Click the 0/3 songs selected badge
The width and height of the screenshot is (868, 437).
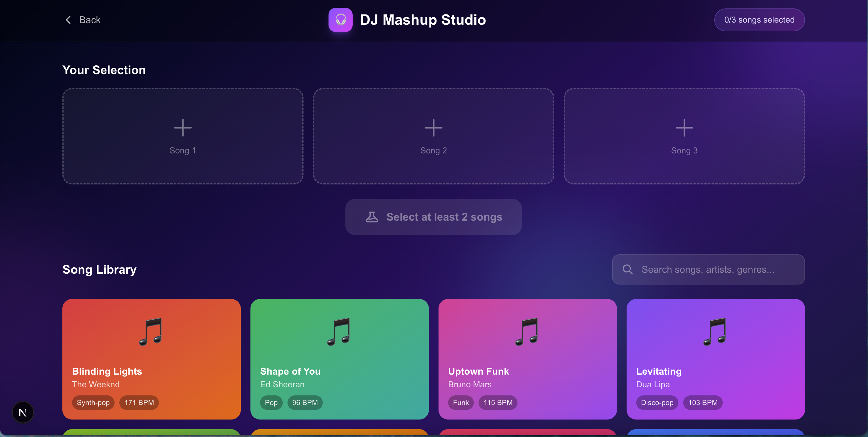(x=759, y=20)
